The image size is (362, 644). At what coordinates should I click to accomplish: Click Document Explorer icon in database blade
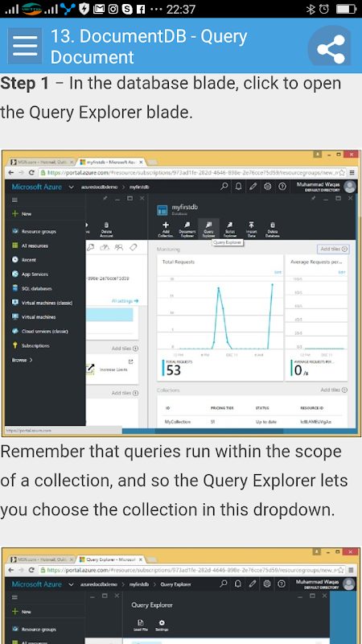187,229
